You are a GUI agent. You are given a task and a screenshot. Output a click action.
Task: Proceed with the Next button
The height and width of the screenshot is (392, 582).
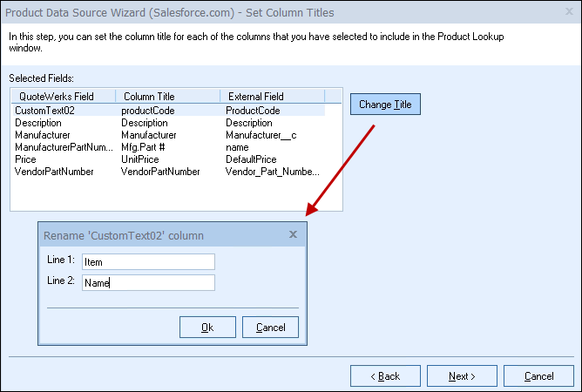(462, 376)
